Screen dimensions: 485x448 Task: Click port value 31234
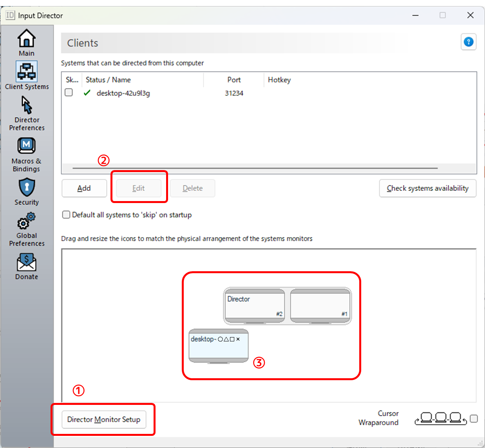(x=234, y=93)
